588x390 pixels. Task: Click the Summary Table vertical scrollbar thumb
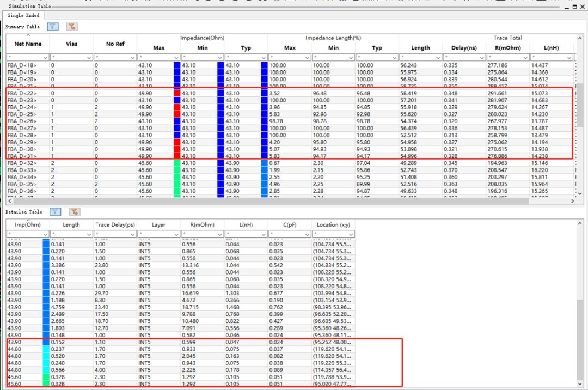pyautogui.click(x=580, y=106)
